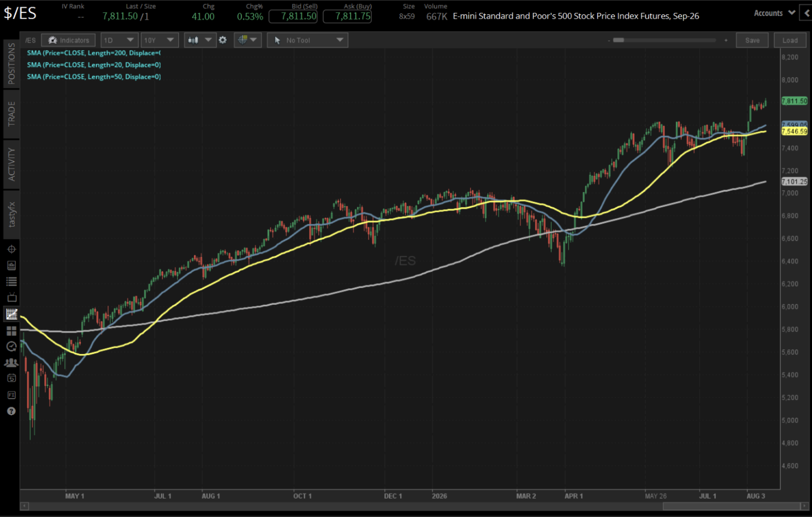Click the Save chart button
Viewport: 812px width, 517px height.
pyautogui.click(x=752, y=40)
